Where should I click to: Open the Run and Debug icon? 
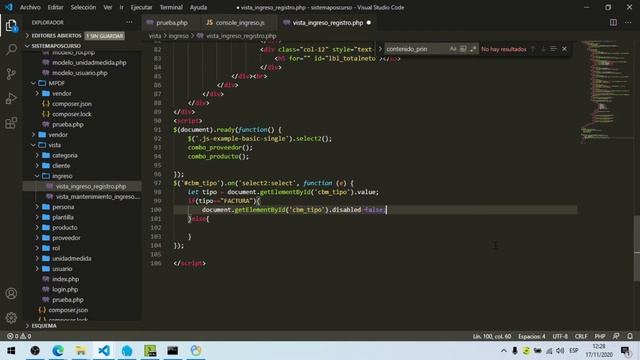point(11,98)
